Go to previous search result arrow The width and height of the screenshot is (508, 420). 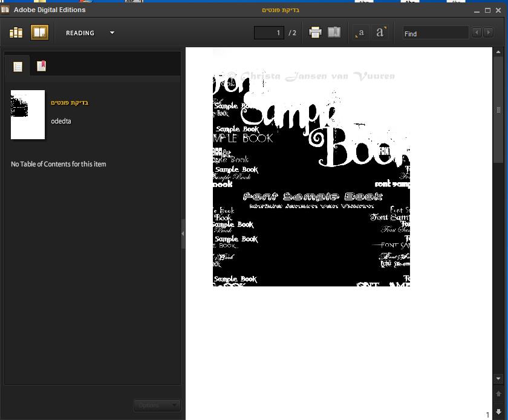pyautogui.click(x=477, y=33)
